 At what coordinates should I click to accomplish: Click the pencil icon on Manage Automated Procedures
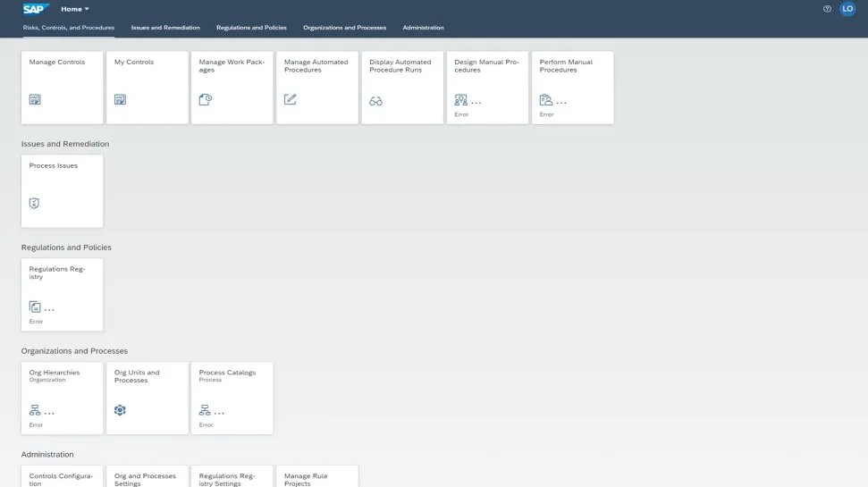click(290, 100)
